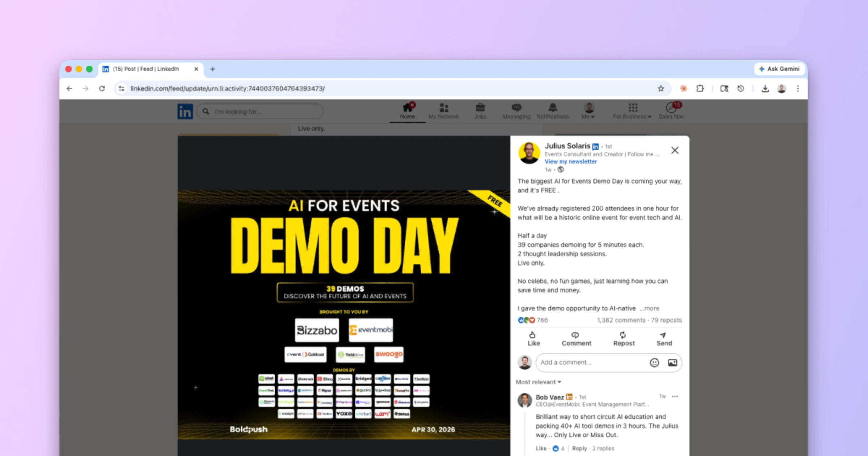The width and height of the screenshot is (868, 456).
Task: Open Sales Nav compass icon
Action: [x=671, y=108]
